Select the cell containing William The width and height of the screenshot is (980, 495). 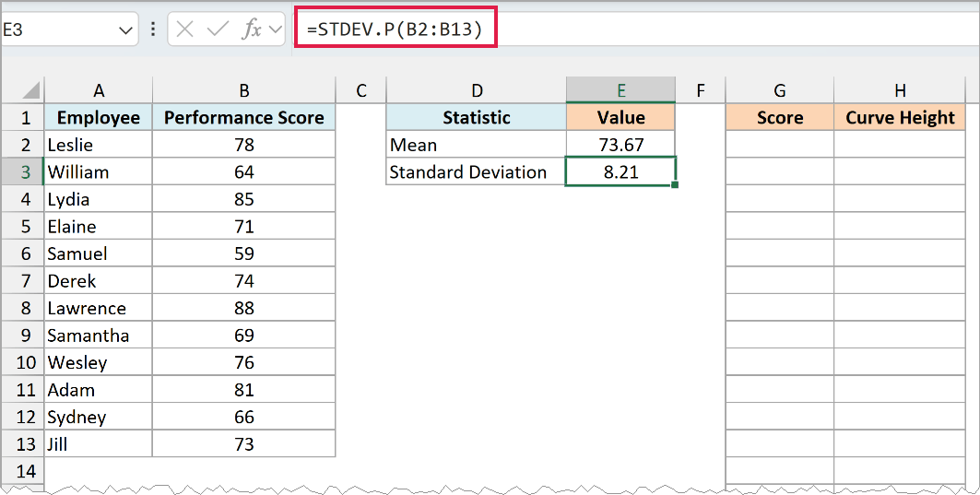(x=98, y=171)
